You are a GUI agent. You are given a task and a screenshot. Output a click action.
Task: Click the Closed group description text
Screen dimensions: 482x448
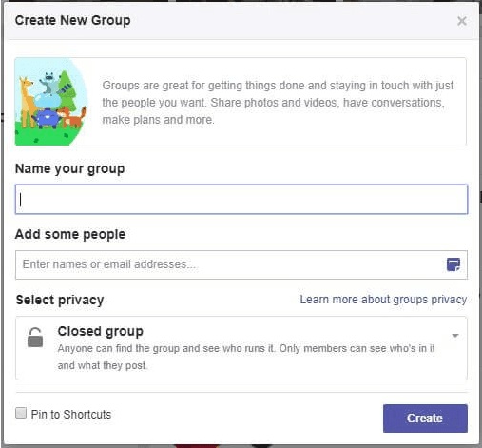point(246,357)
